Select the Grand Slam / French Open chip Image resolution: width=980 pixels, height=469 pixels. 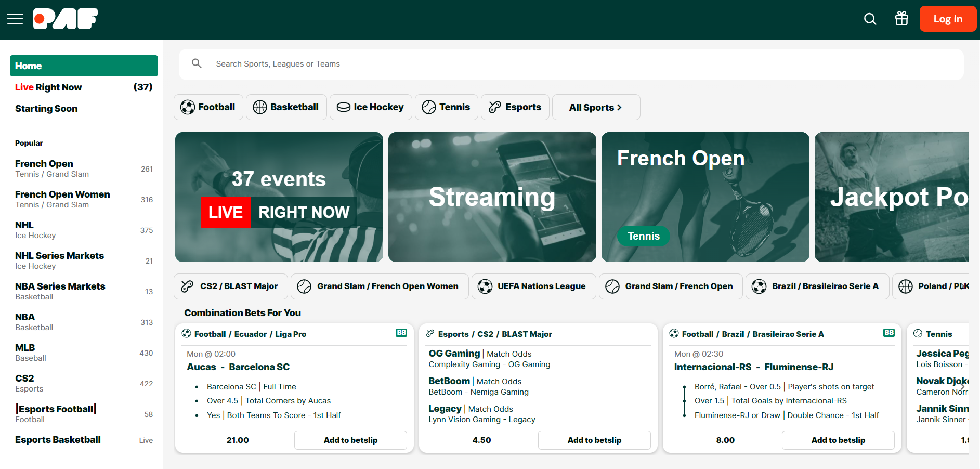(671, 286)
